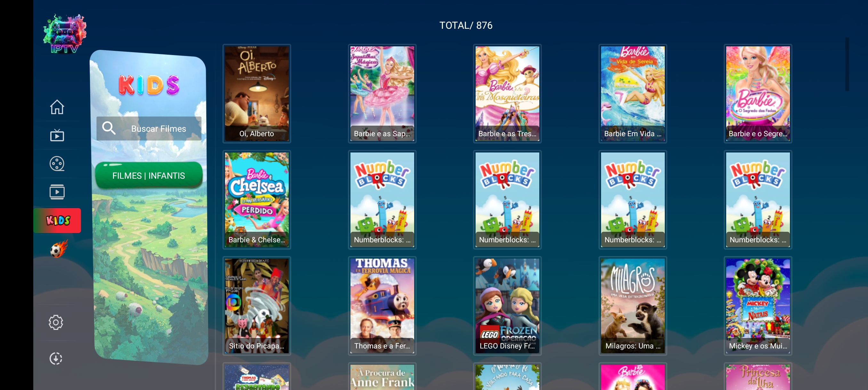Click the TOTAL/ 876 count text
Screen dimensions: 868x390
click(466, 25)
